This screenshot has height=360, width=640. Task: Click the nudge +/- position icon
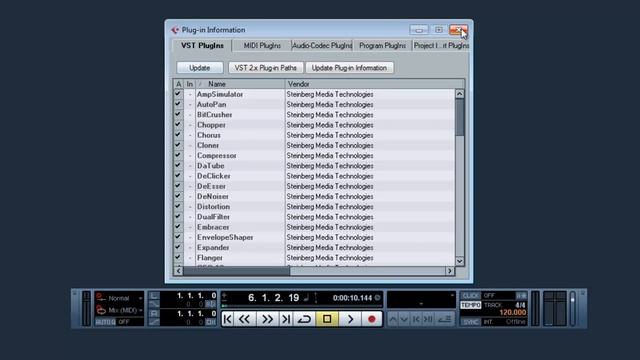224,296
